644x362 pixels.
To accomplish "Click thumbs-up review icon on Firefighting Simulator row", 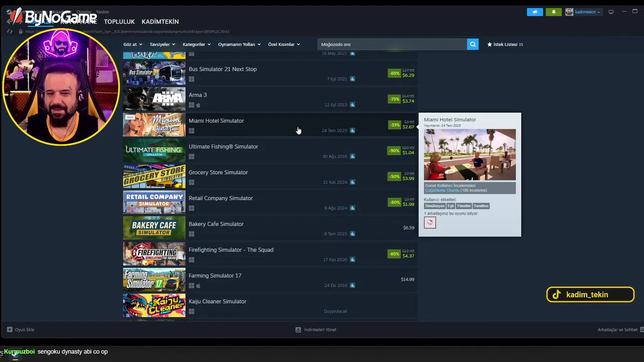I will pyautogui.click(x=352, y=259).
